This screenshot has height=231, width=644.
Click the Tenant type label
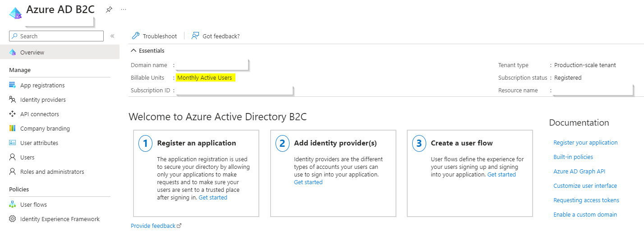[513, 65]
